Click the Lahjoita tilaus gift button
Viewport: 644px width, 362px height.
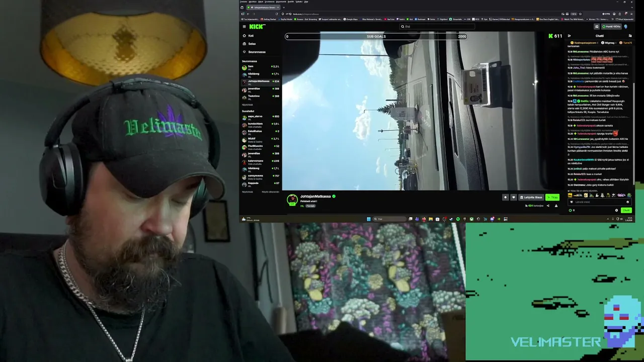point(531,197)
